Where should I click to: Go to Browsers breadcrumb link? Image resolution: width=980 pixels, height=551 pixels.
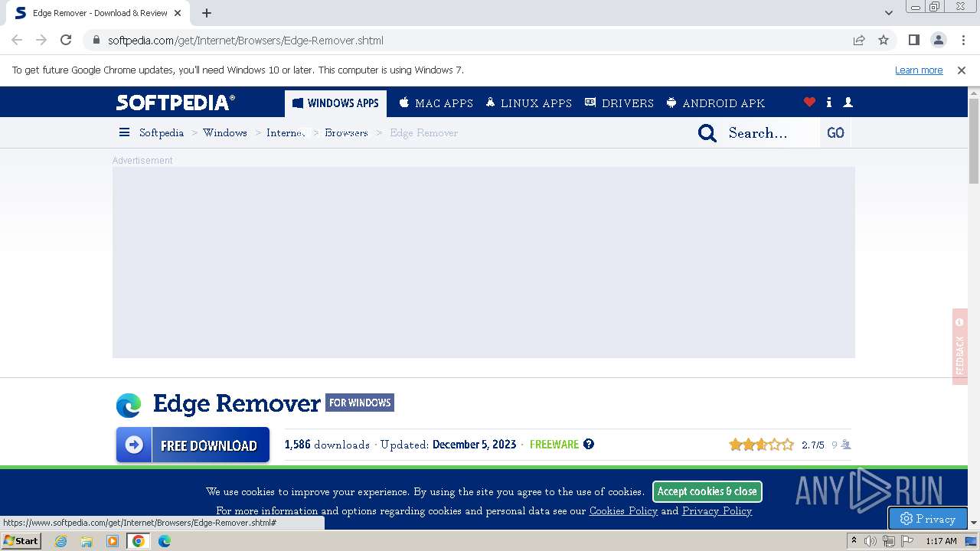click(x=346, y=133)
